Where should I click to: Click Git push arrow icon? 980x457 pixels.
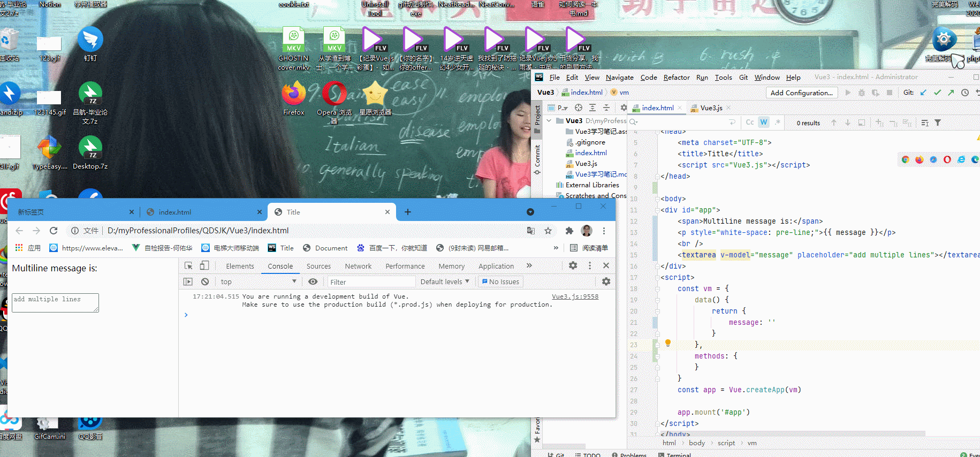(x=951, y=93)
